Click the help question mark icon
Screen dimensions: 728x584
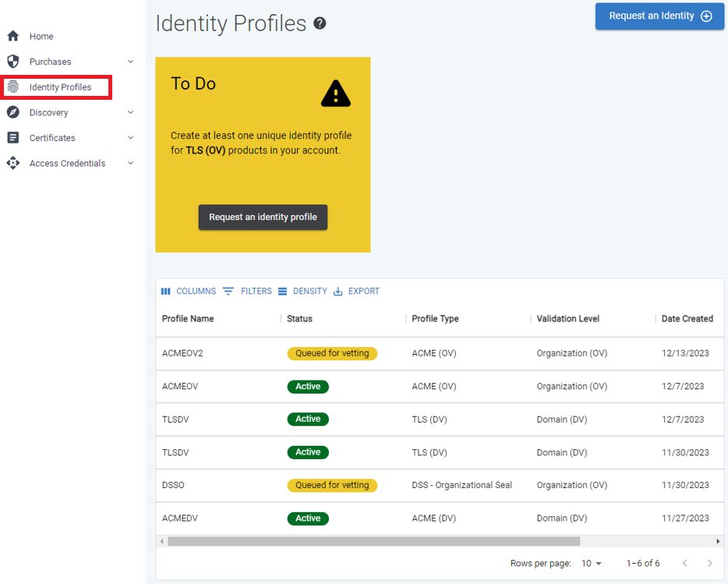[320, 24]
